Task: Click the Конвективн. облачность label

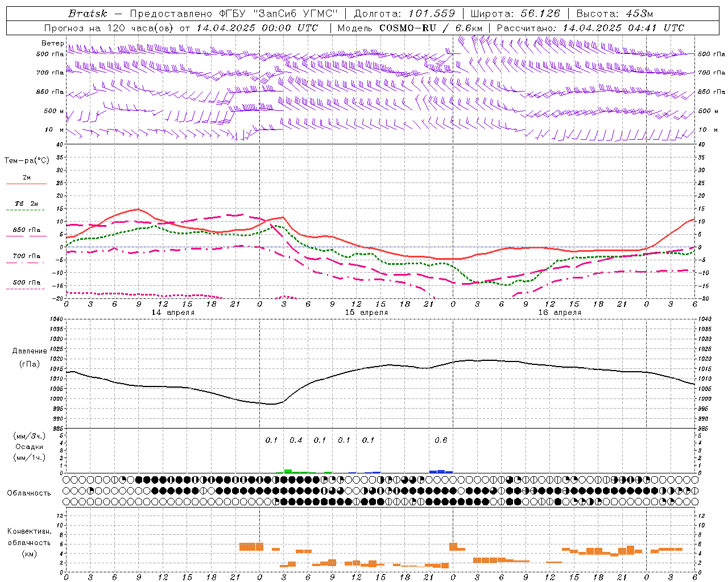Action: click(29, 537)
